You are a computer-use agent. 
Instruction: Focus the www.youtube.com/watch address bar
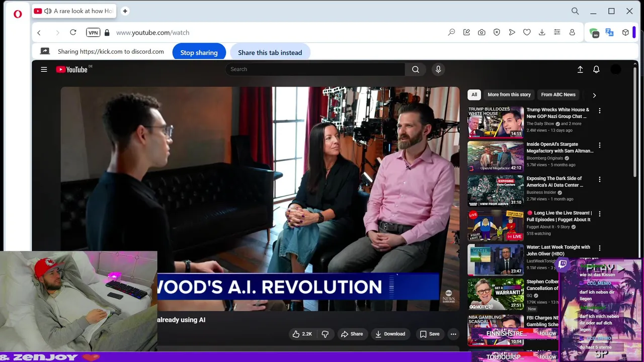pos(152,33)
